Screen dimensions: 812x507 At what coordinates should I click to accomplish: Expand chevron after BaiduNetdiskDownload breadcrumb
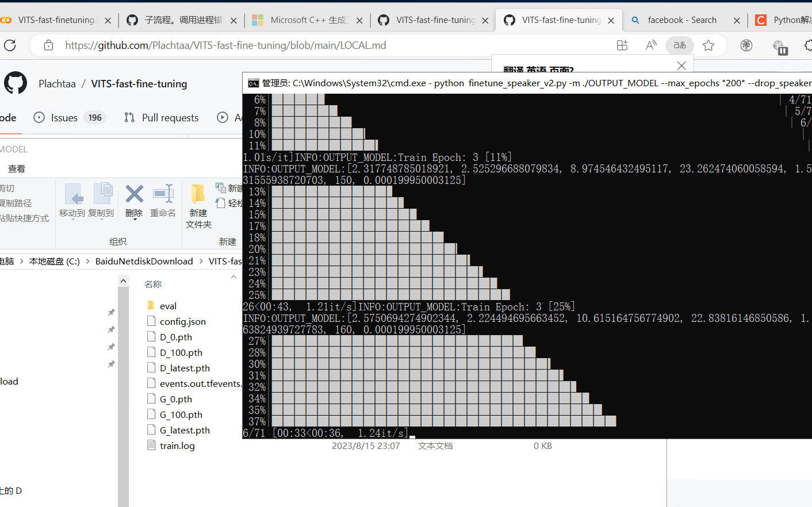[201, 261]
